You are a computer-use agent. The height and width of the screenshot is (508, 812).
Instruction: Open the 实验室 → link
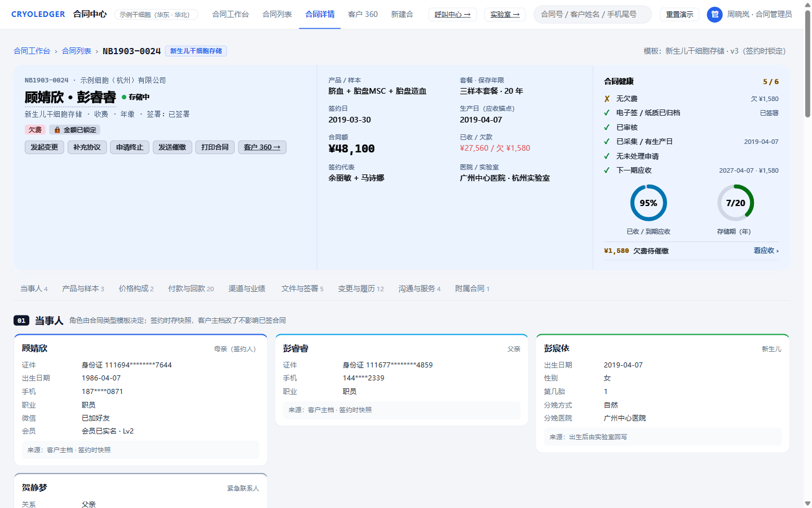click(x=505, y=15)
